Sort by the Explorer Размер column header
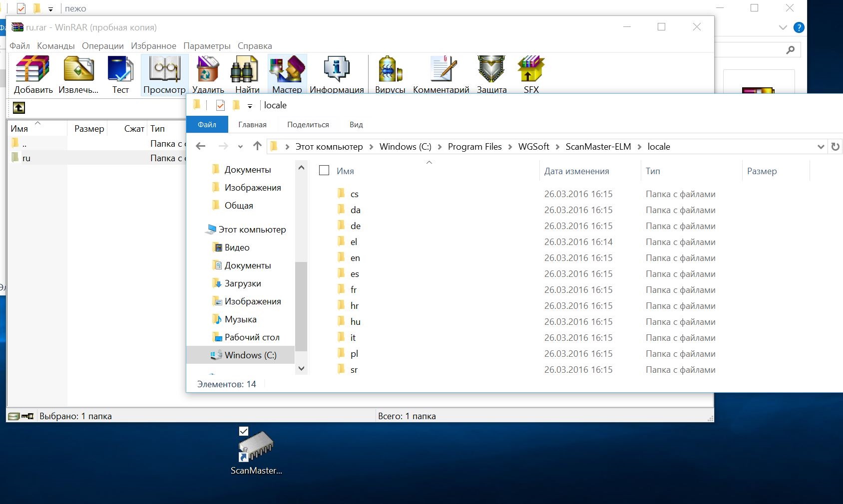Image resolution: width=843 pixels, height=504 pixels. pyautogui.click(x=776, y=171)
